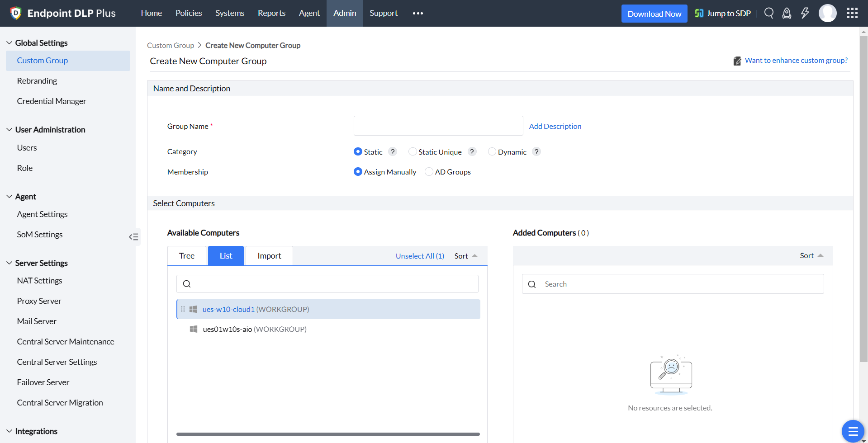
Task: Open the user profile avatar
Action: point(827,13)
